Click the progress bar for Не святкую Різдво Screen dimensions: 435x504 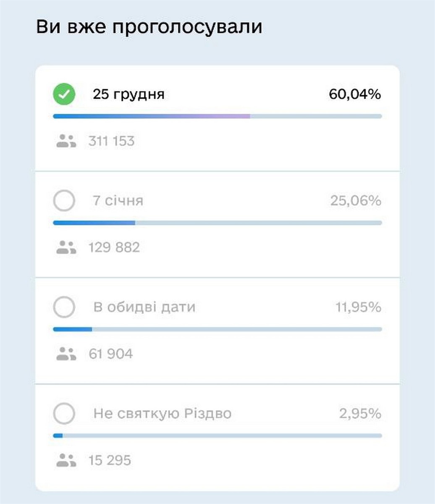pos(217,436)
